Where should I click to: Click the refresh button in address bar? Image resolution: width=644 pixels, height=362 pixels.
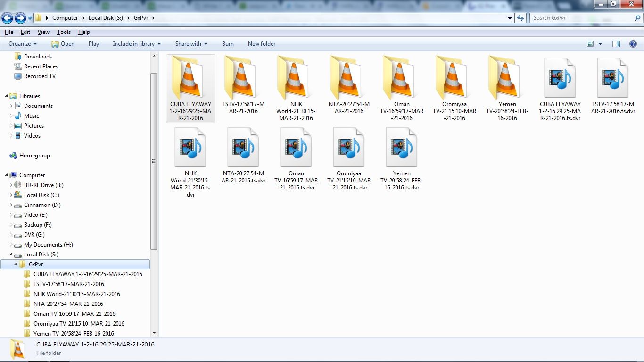tap(520, 18)
